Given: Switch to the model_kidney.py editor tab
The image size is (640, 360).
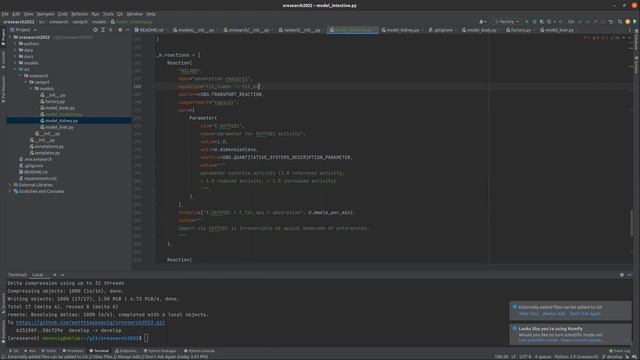Looking at the screenshot, I should pyautogui.click(x=400, y=30).
